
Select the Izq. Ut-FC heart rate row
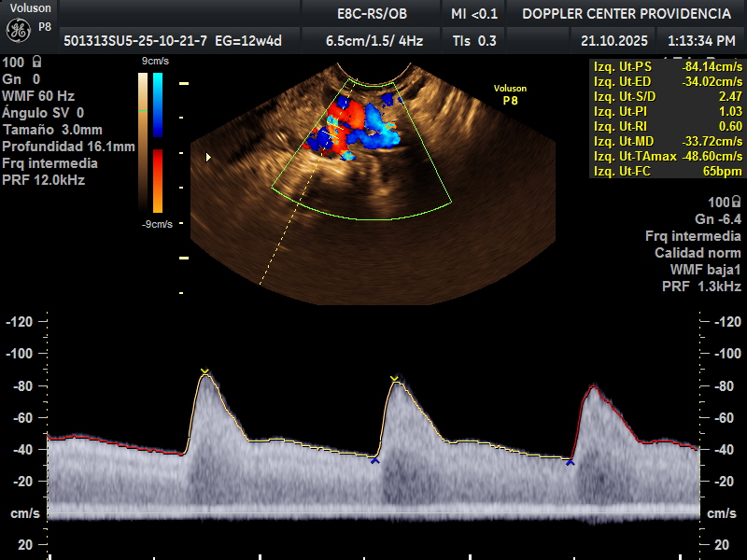coord(668,172)
